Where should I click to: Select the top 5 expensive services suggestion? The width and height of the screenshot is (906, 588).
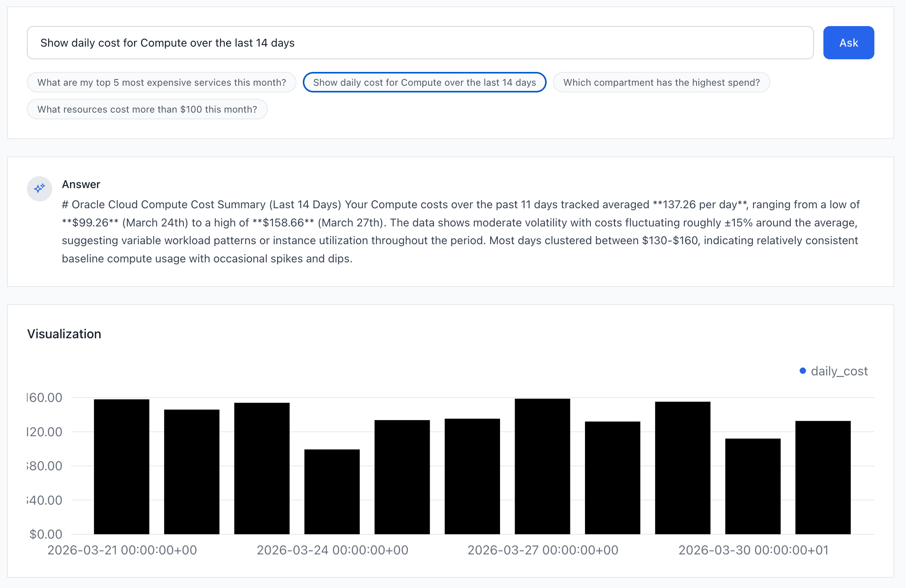(x=161, y=82)
